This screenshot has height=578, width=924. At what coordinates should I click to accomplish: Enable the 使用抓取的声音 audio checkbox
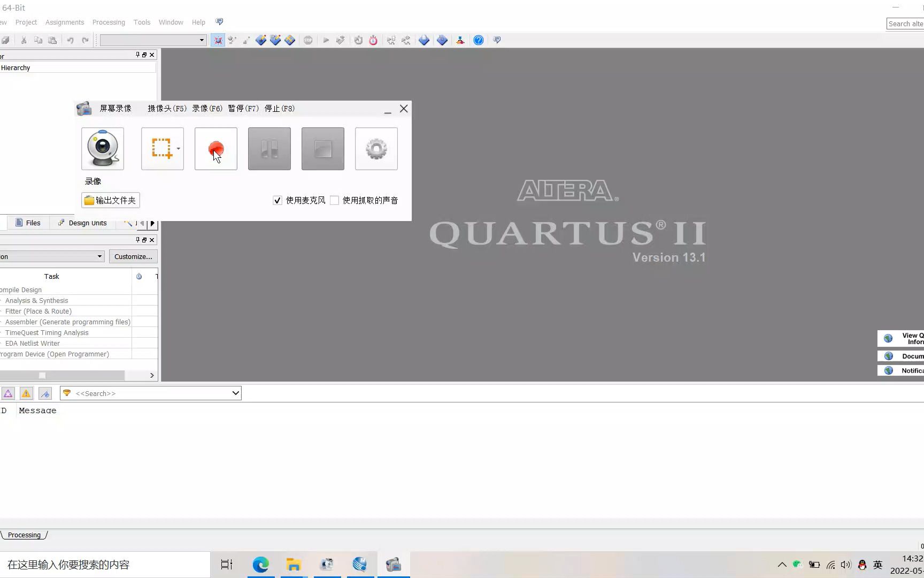pyautogui.click(x=334, y=200)
